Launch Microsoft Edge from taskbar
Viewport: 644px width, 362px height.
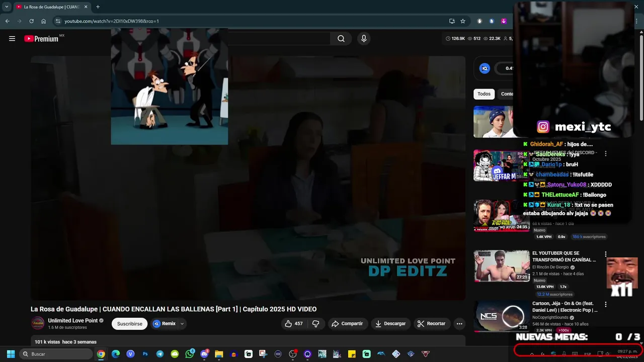(x=116, y=354)
